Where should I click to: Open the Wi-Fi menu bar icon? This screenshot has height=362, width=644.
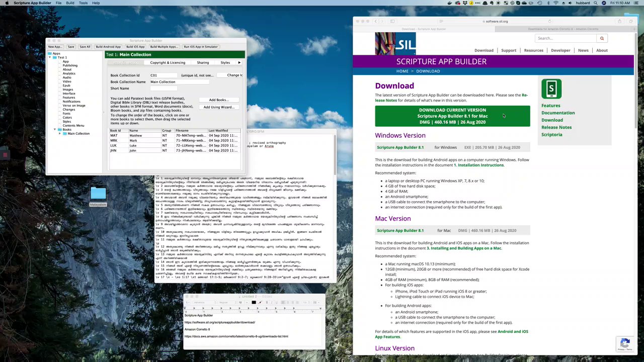(x=555, y=3)
